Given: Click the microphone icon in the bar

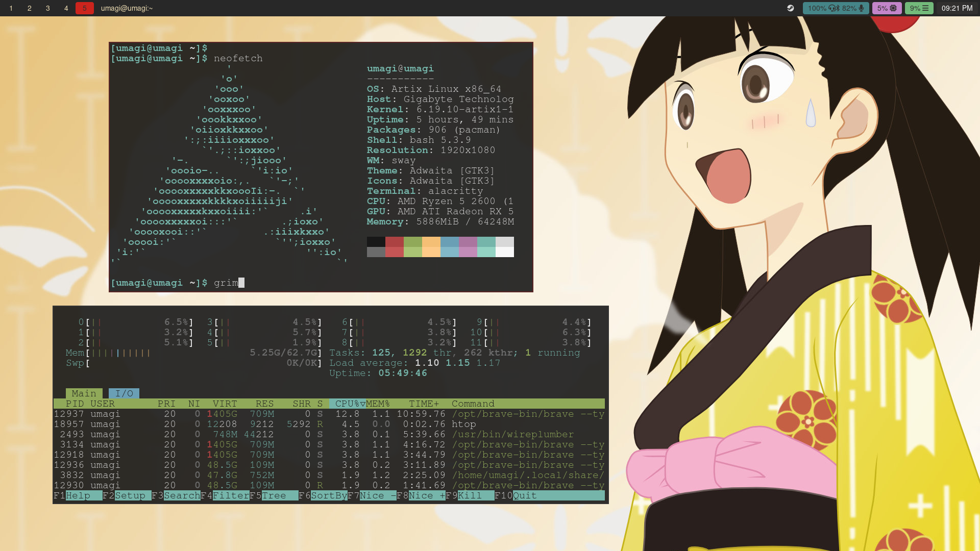Looking at the screenshot, I should 862,8.
